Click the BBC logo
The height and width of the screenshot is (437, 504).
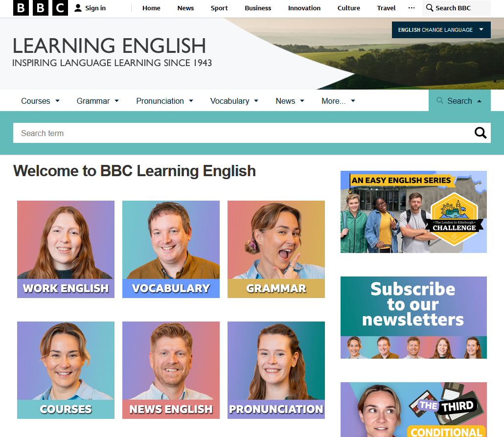tap(41, 8)
